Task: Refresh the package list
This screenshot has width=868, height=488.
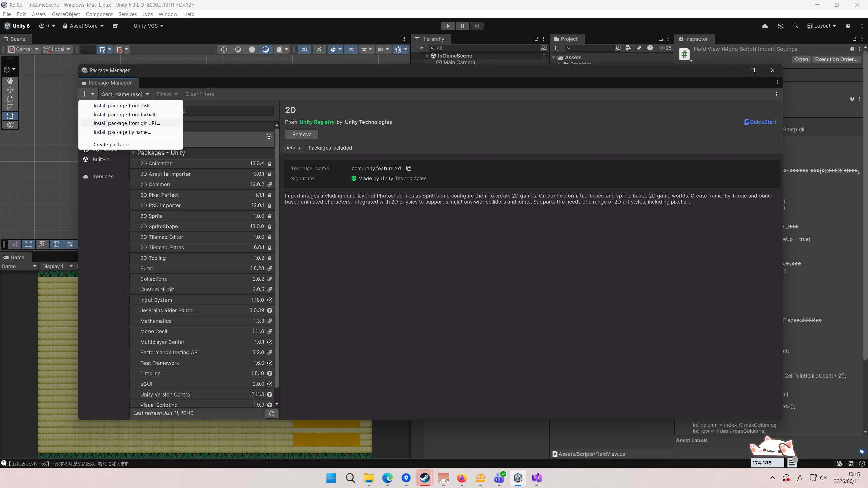Action: click(x=272, y=413)
